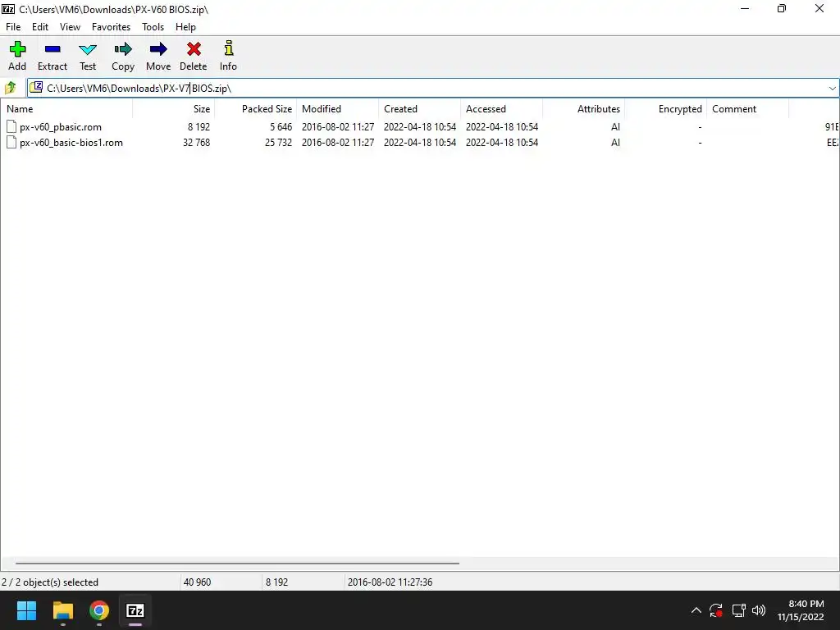
Task: Open the File menu
Action: 13,27
